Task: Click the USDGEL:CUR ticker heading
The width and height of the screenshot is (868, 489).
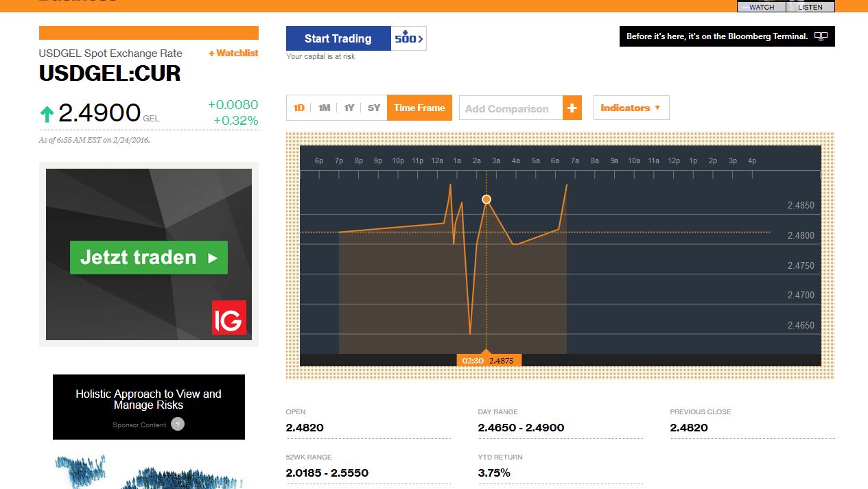Action: pos(110,73)
